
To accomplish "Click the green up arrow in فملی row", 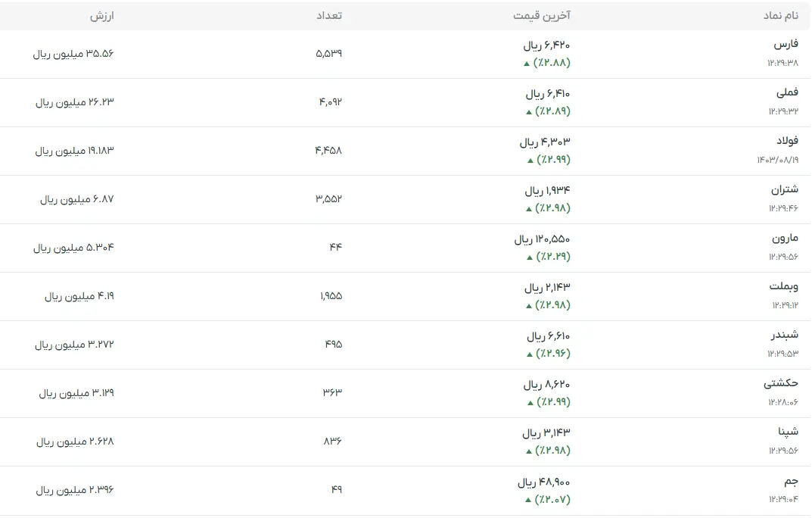I will (529, 112).
